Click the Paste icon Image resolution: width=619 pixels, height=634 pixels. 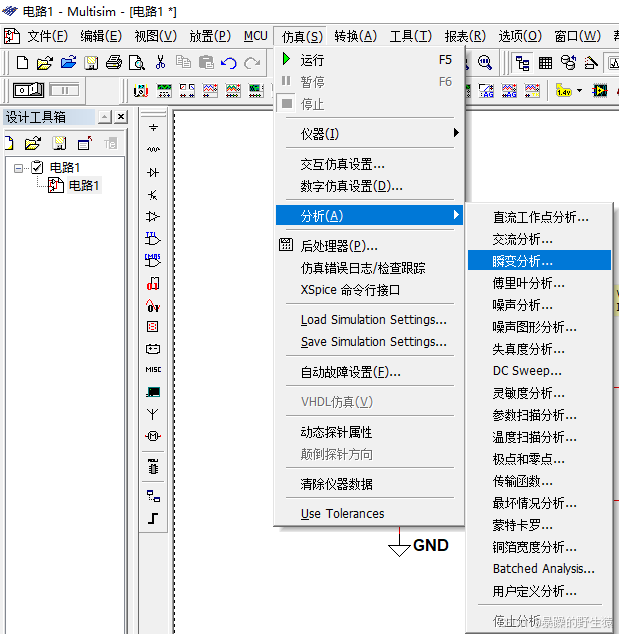pyautogui.click(x=206, y=62)
